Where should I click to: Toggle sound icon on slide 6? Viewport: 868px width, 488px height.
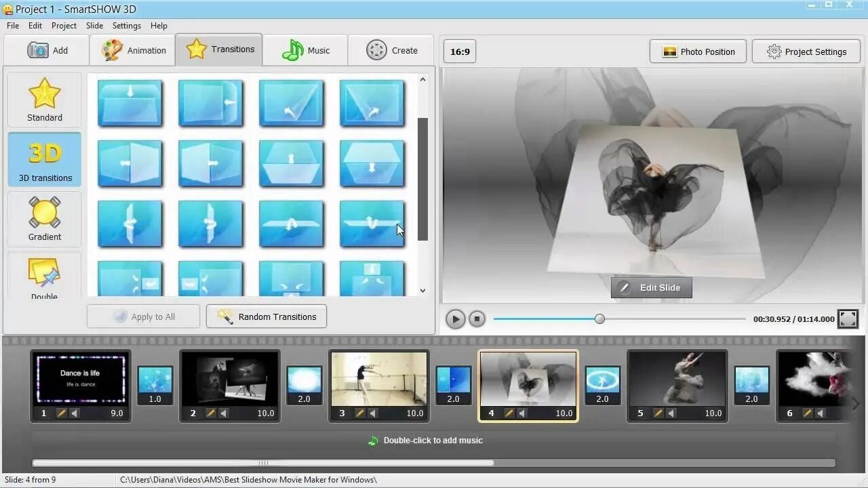coord(821,413)
